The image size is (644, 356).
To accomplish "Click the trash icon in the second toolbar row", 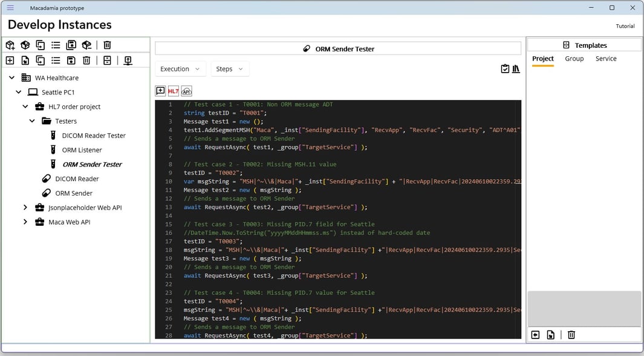I will pyautogui.click(x=86, y=61).
